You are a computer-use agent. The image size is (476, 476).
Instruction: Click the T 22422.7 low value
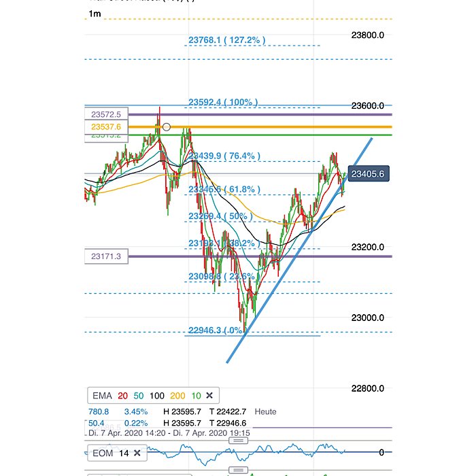228,411
